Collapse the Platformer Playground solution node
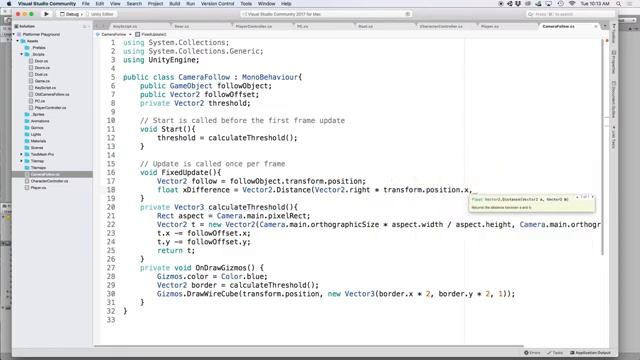This screenshot has width=640, height=360. point(14,34)
